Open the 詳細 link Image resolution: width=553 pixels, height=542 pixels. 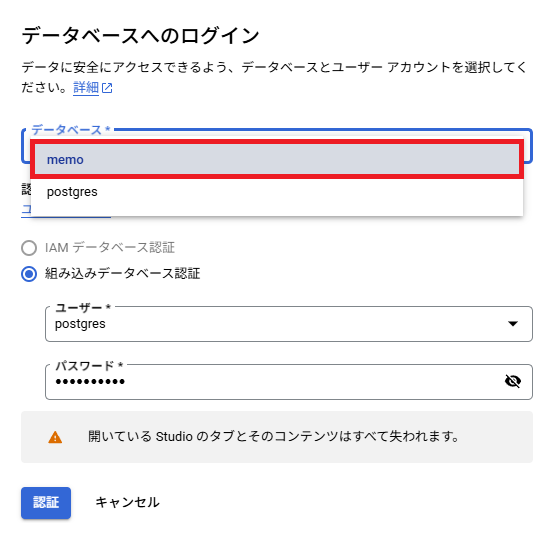pyautogui.click(x=86, y=87)
